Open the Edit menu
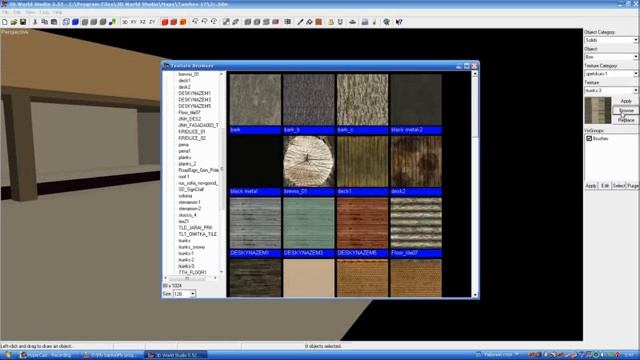Image resolution: width=640 pixels, height=360 pixels. tap(17, 13)
